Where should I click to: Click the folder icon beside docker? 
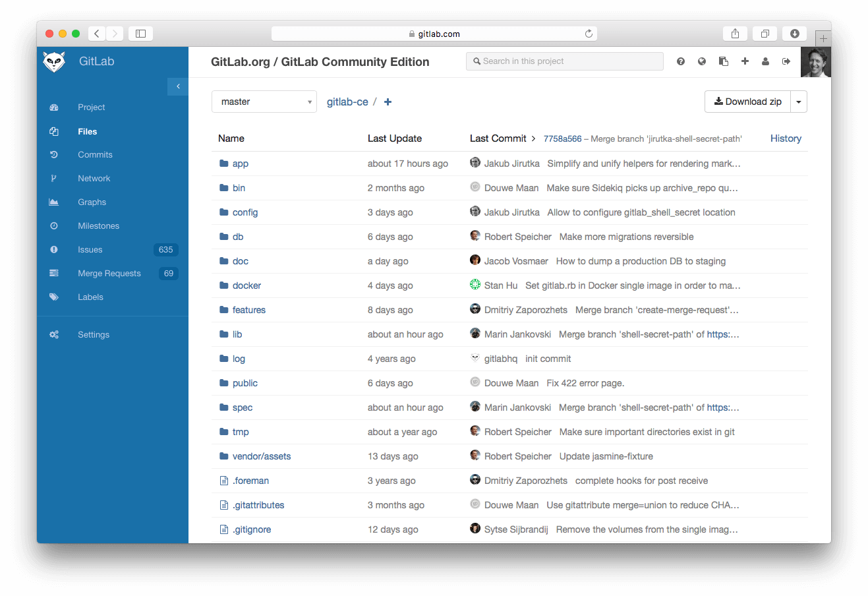(x=224, y=285)
